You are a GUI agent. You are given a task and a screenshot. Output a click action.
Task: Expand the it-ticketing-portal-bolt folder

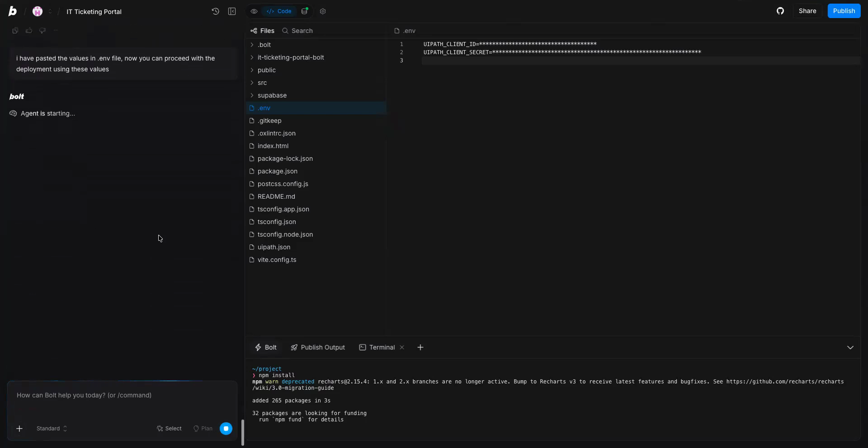click(316, 57)
